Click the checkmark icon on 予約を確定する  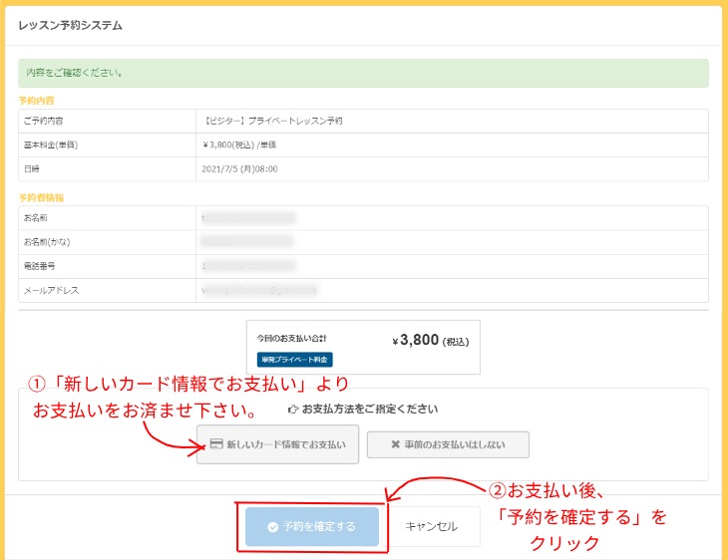pos(272,527)
